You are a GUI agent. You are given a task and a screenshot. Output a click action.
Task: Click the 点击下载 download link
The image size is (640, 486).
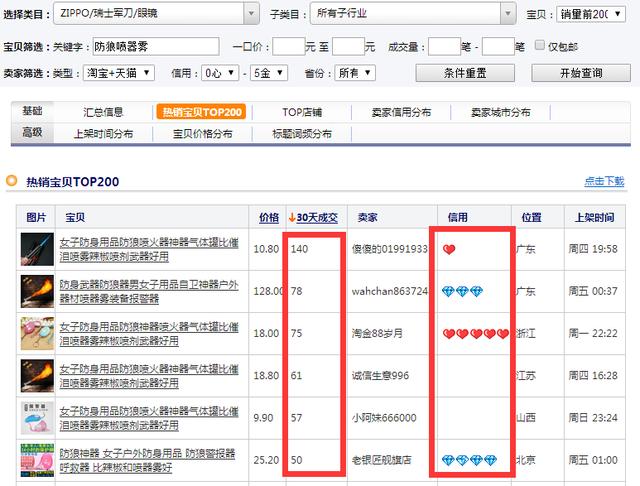(x=604, y=181)
